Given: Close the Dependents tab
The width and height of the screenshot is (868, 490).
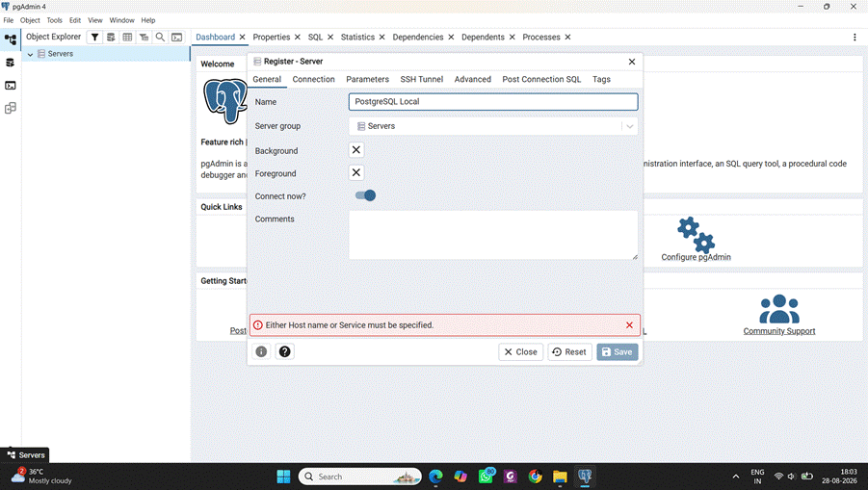Looking at the screenshot, I should click(513, 37).
